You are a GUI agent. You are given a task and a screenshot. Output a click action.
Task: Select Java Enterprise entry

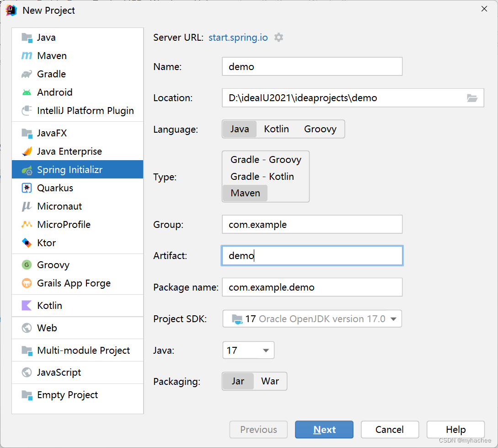click(77, 151)
